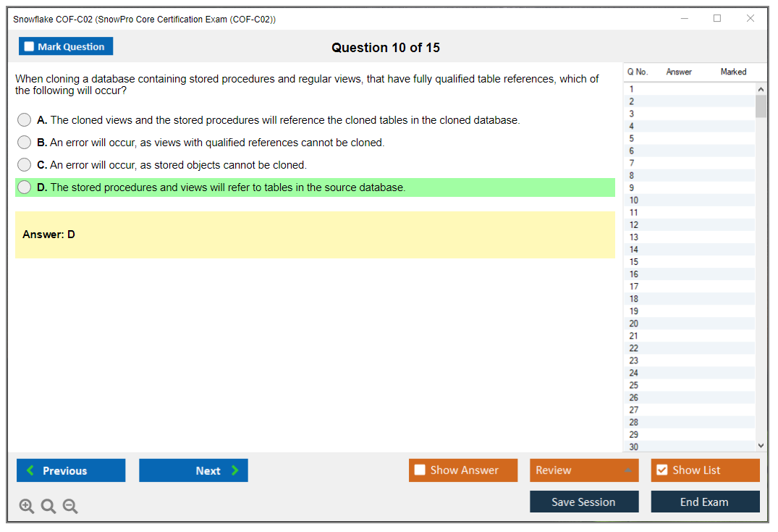Uncheck the Show List checkbox
778x532 pixels.
point(661,470)
